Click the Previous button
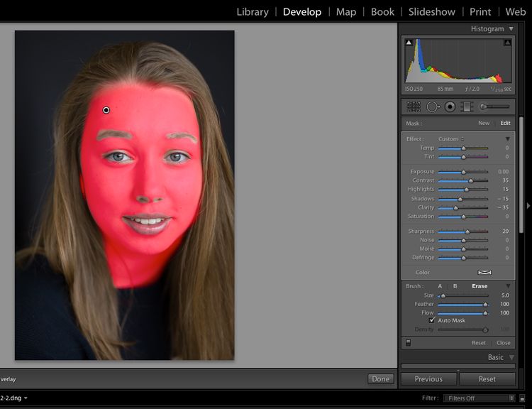 [x=428, y=379]
